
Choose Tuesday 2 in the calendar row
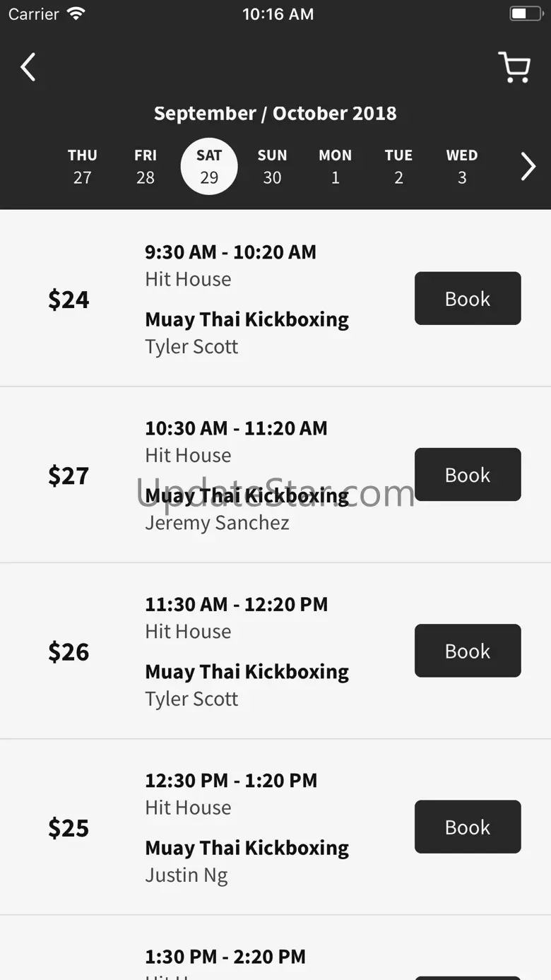398,167
